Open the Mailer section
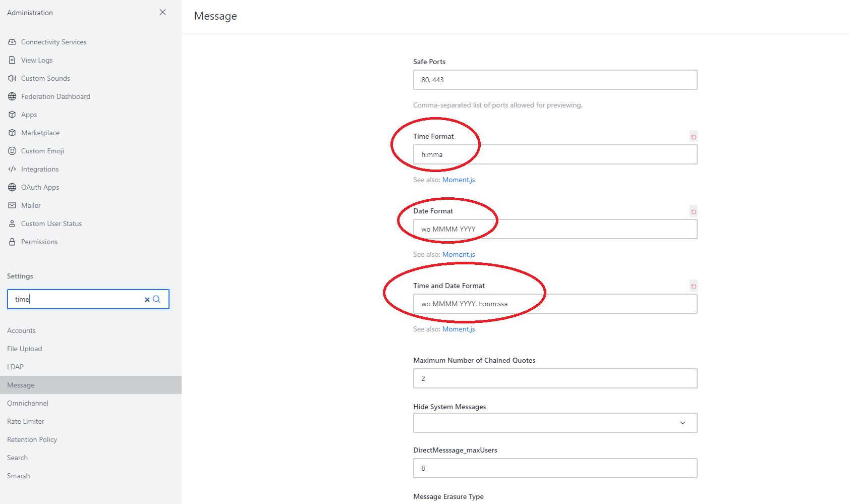Image resolution: width=849 pixels, height=504 pixels. tap(31, 205)
